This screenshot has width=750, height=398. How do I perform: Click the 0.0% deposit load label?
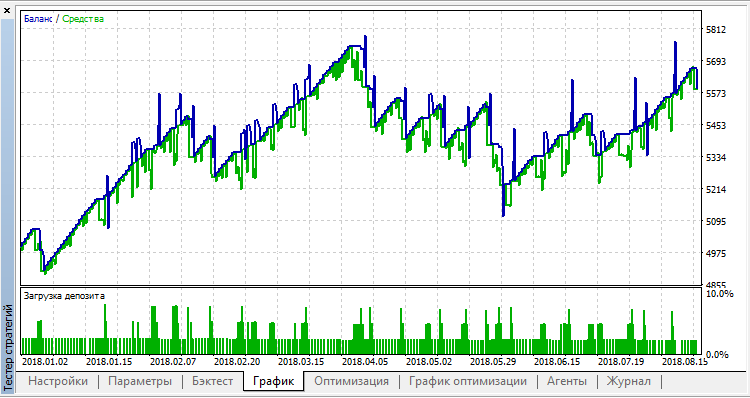pyautogui.click(x=717, y=355)
